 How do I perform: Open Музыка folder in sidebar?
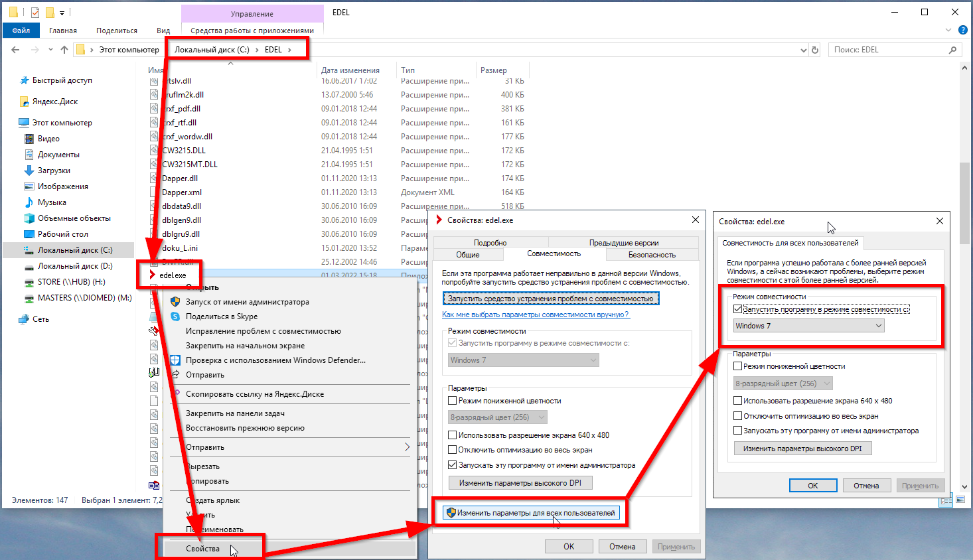click(51, 202)
